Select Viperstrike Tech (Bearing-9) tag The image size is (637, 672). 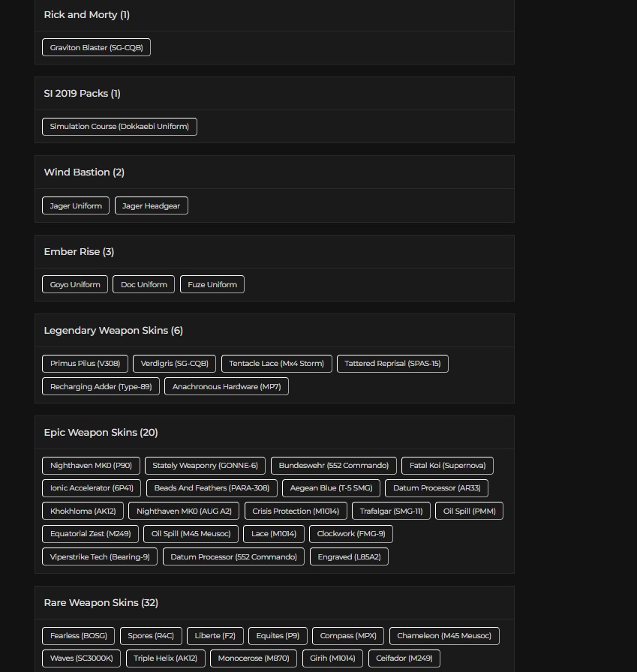(x=100, y=556)
